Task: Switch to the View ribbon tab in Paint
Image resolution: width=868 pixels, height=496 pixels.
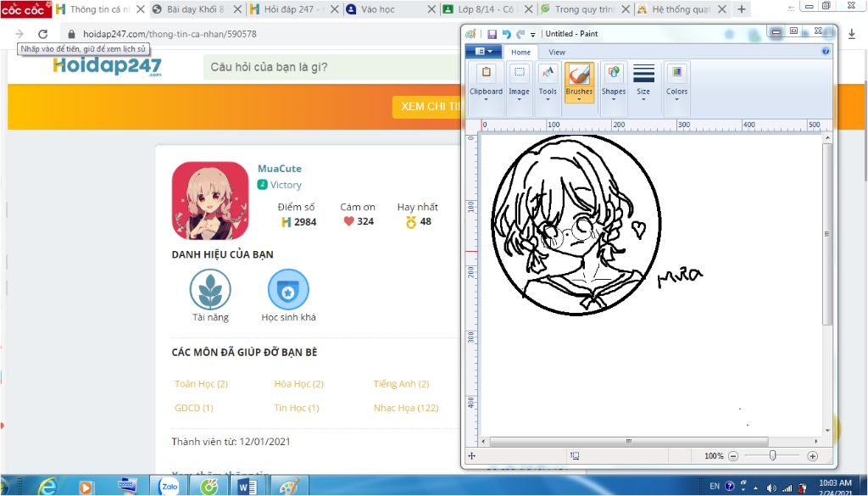Action: [557, 52]
